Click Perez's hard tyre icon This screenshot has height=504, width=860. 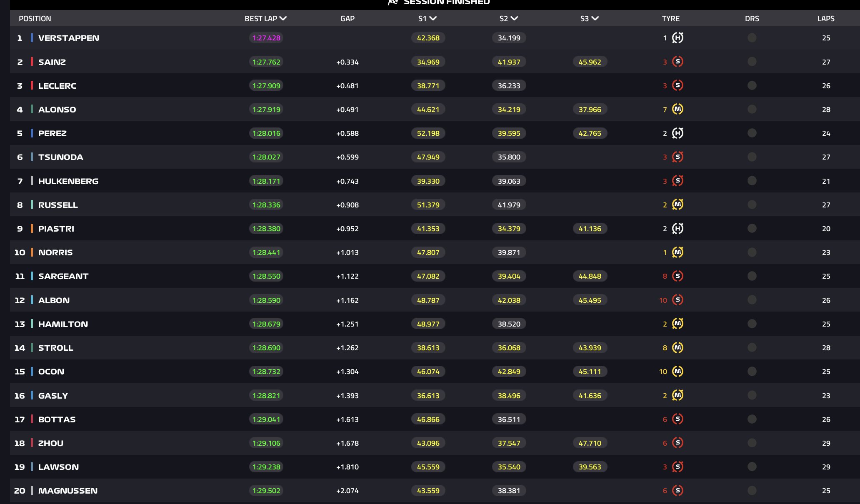(677, 133)
